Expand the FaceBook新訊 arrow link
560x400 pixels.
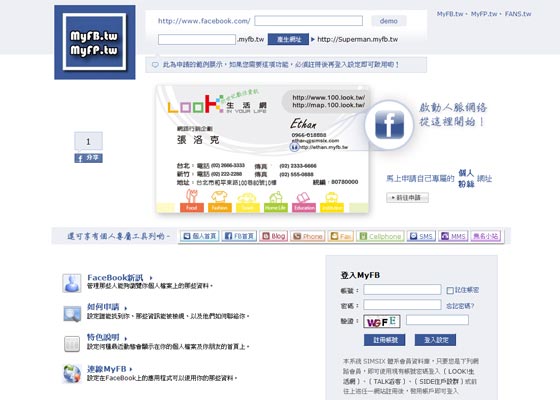(151, 278)
